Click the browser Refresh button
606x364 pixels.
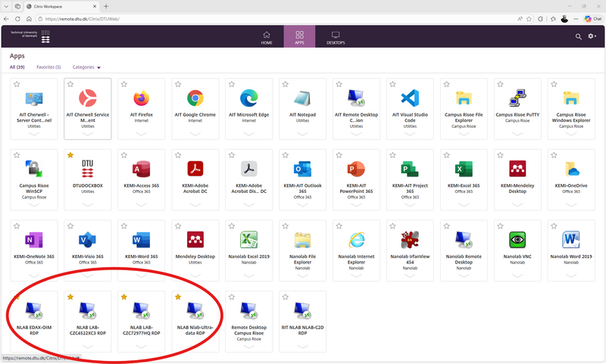point(17,18)
